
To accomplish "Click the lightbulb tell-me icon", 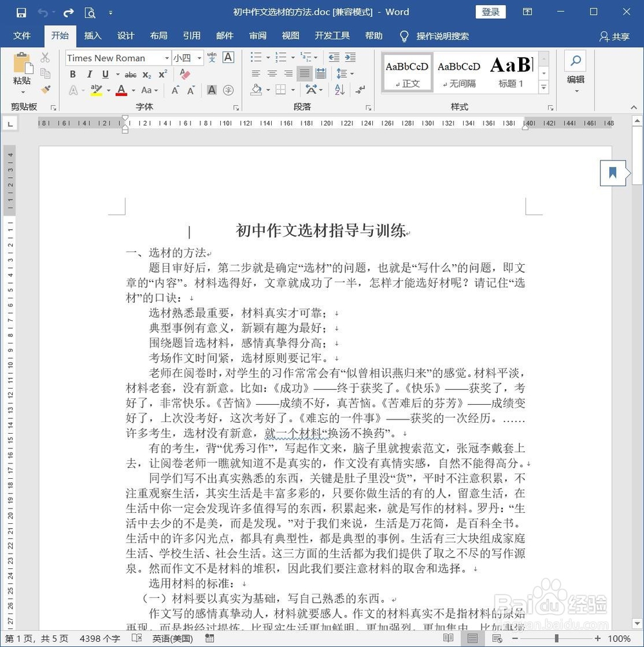I will 404,36.
